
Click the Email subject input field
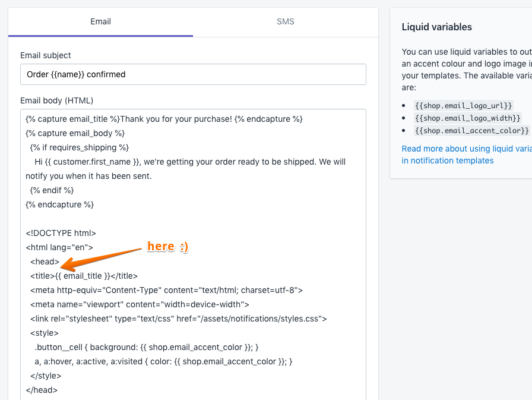[193, 74]
